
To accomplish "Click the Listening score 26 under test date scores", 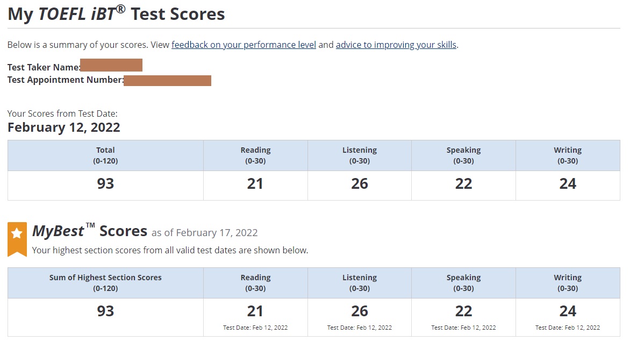I will click(x=360, y=184).
